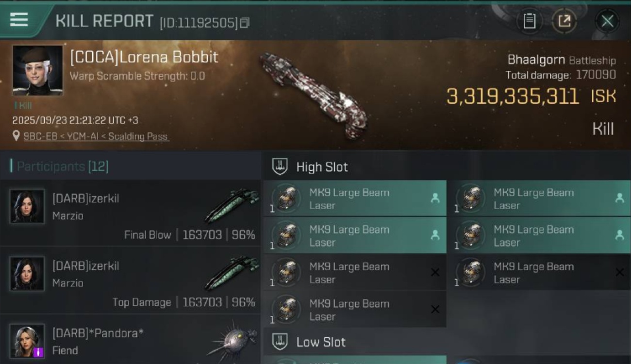Viewport: 631px width, 364px height.
Task: Select the Final Blow participant portrait
Action: point(27,206)
